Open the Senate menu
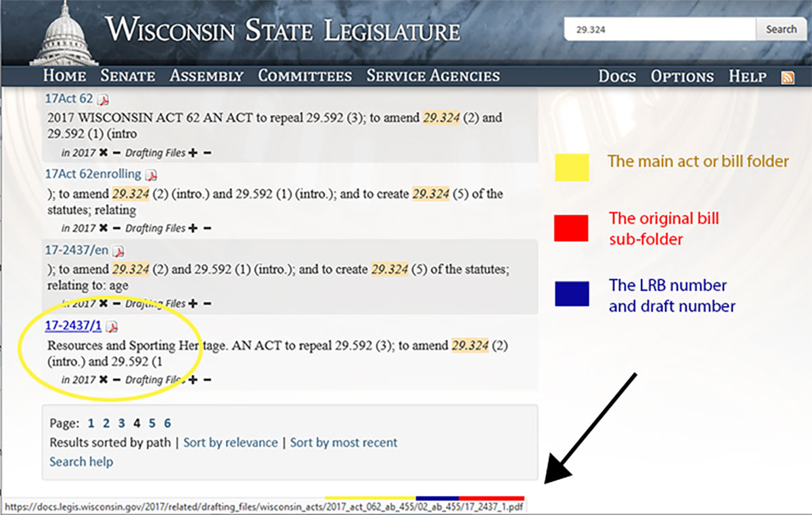 click(127, 76)
